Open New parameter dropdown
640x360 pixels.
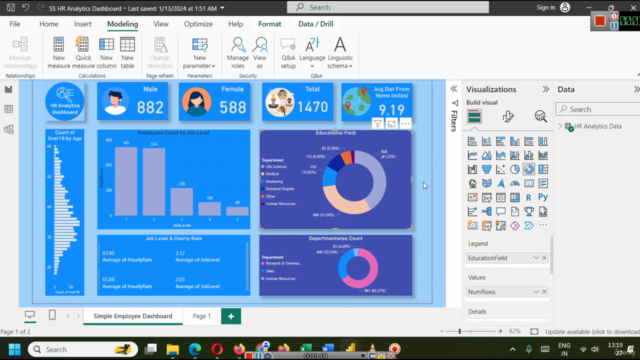coord(199,53)
